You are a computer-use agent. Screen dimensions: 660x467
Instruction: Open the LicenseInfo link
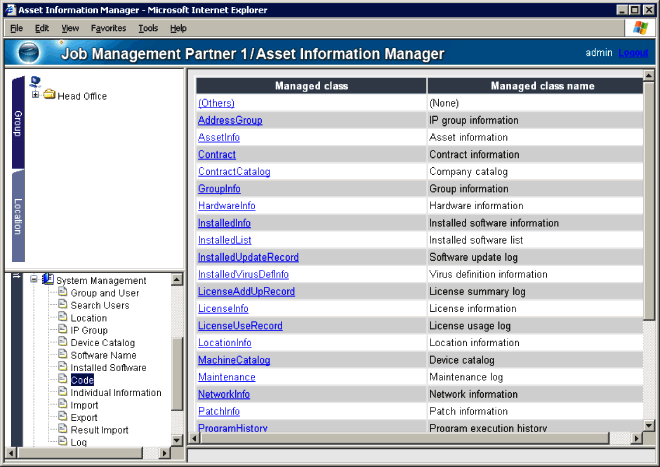pos(223,309)
